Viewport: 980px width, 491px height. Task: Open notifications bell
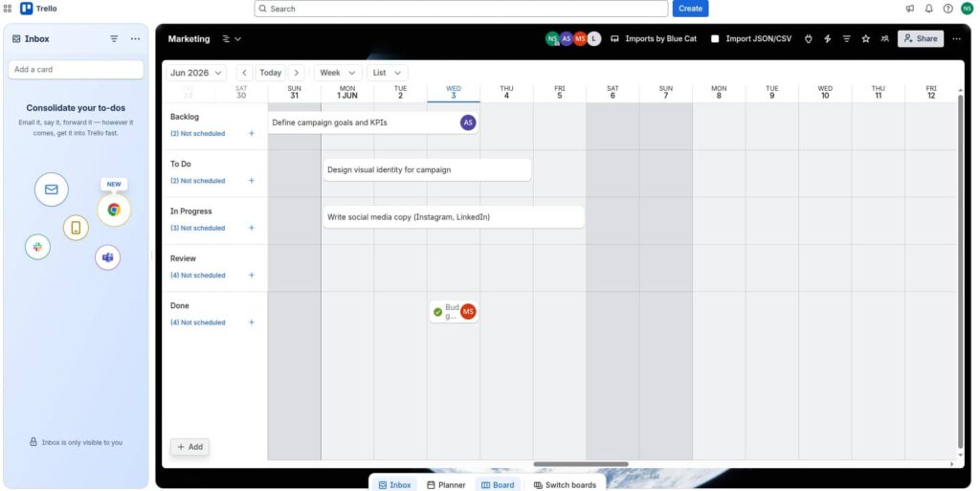coord(928,9)
